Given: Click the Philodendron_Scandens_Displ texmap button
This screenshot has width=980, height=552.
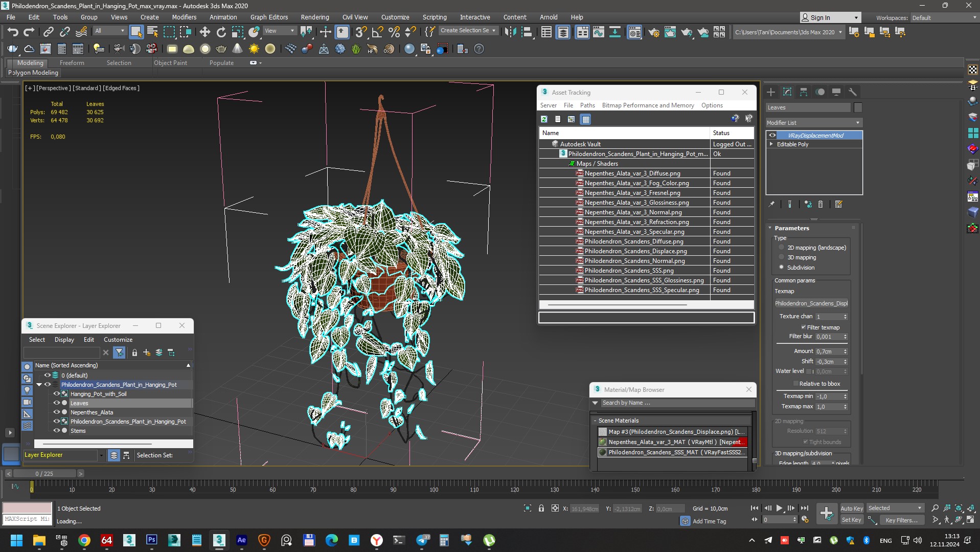Looking at the screenshot, I should click(x=811, y=303).
